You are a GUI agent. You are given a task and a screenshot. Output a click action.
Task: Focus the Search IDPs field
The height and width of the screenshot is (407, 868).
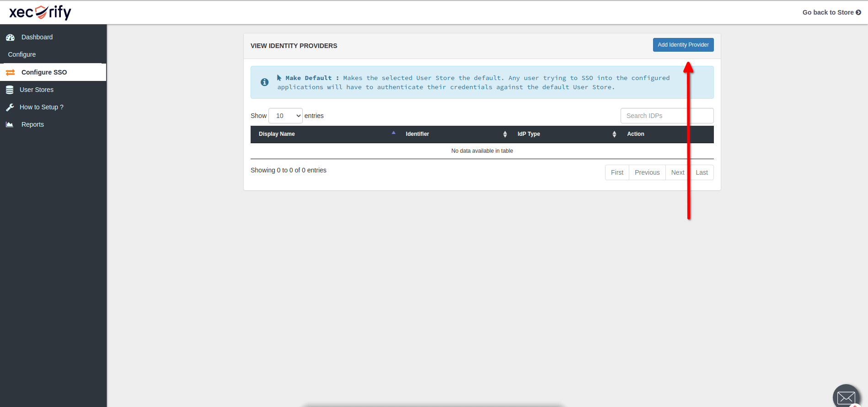coord(667,116)
